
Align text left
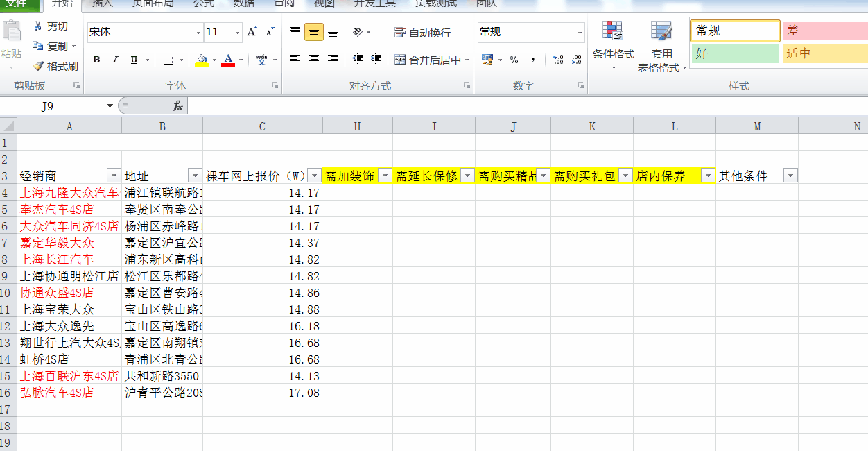tap(295, 60)
